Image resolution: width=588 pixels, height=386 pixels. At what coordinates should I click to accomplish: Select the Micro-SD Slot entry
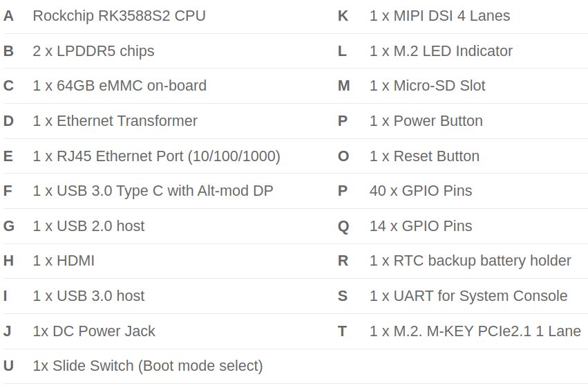[427, 86]
